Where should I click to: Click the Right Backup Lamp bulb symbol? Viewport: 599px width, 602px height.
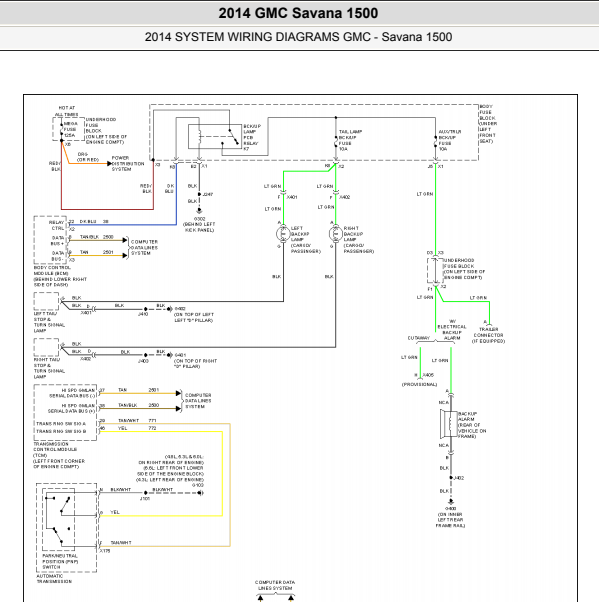tap(336, 234)
